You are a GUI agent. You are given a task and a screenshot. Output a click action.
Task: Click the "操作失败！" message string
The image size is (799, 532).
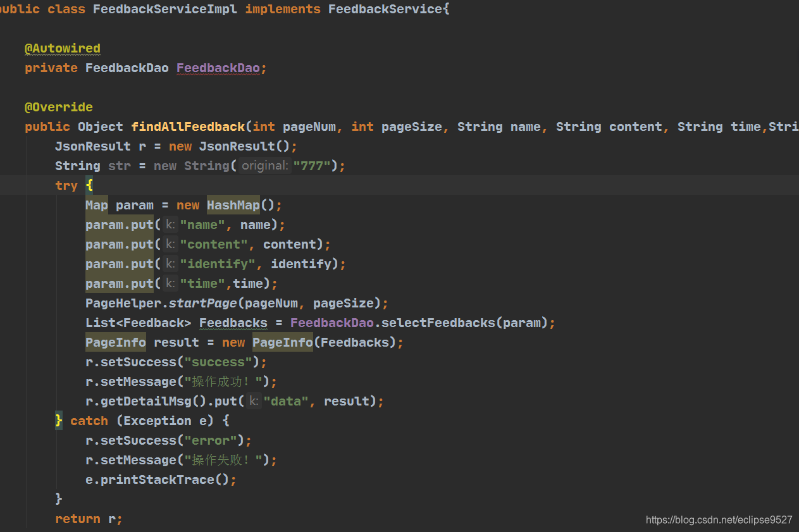click(223, 460)
